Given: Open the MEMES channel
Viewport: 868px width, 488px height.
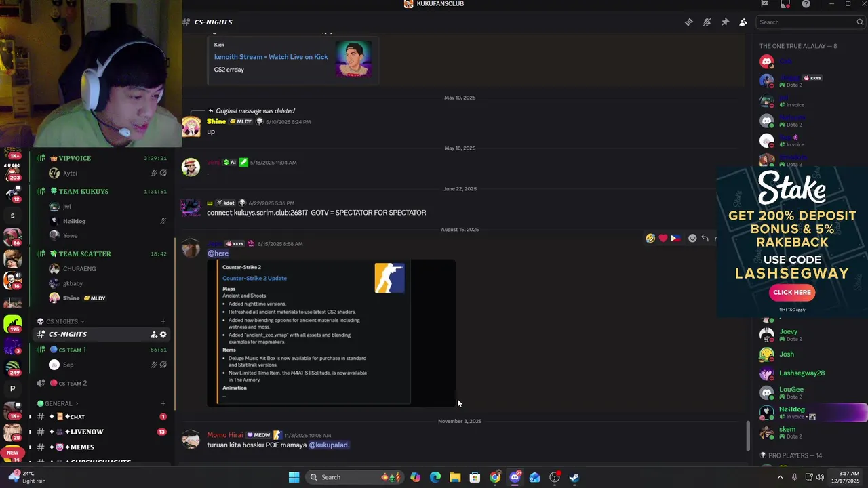Looking at the screenshot, I should (x=102, y=447).
